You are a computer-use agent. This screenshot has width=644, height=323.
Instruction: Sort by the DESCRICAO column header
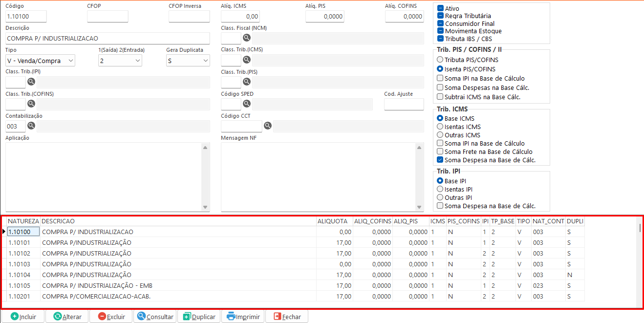click(x=178, y=221)
